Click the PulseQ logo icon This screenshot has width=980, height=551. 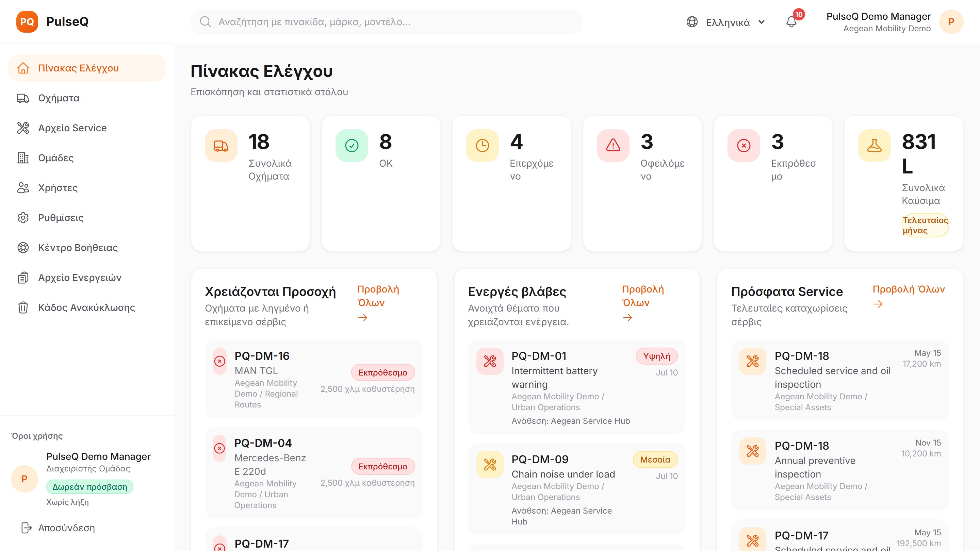[27, 22]
